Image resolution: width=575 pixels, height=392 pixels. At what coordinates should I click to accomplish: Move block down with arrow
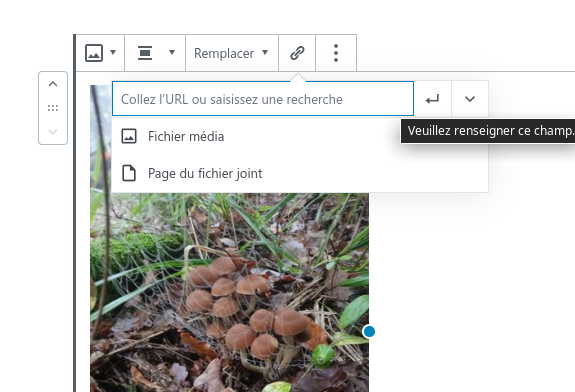(53, 132)
